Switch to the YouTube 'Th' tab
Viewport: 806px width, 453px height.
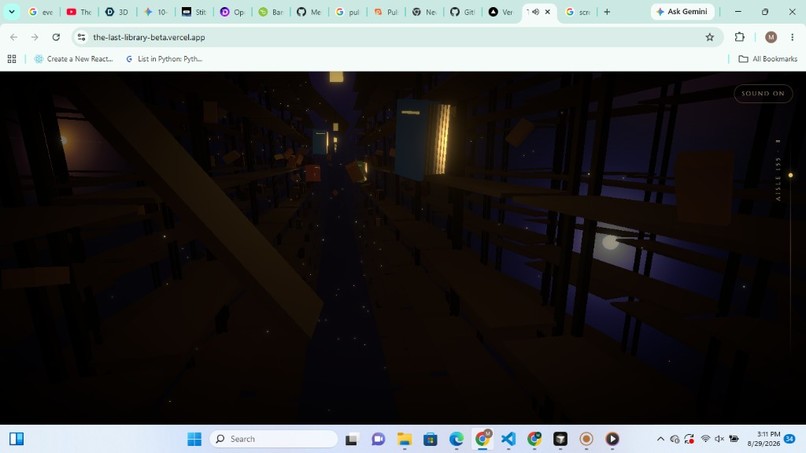pos(79,11)
